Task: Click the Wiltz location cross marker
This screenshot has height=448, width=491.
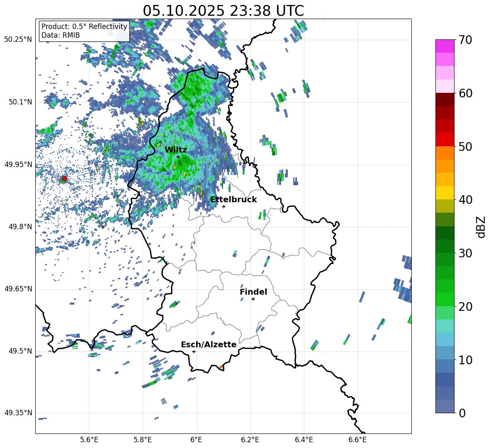Action: click(x=178, y=157)
